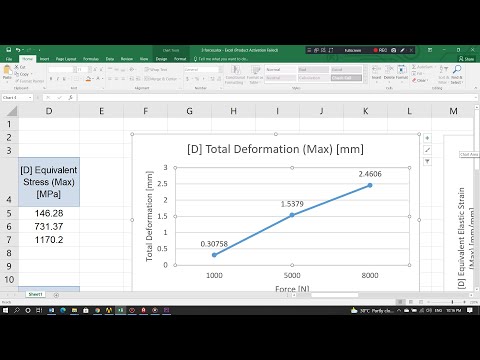Open the font size dropdown
The width and height of the screenshot is (480, 360).
click(x=89, y=69)
